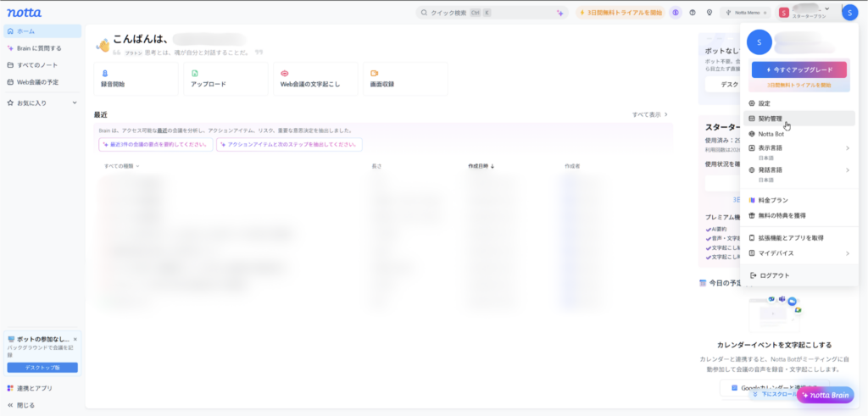This screenshot has height=416, width=868.
Task: Go to すべてのノート
Action: [42, 64]
